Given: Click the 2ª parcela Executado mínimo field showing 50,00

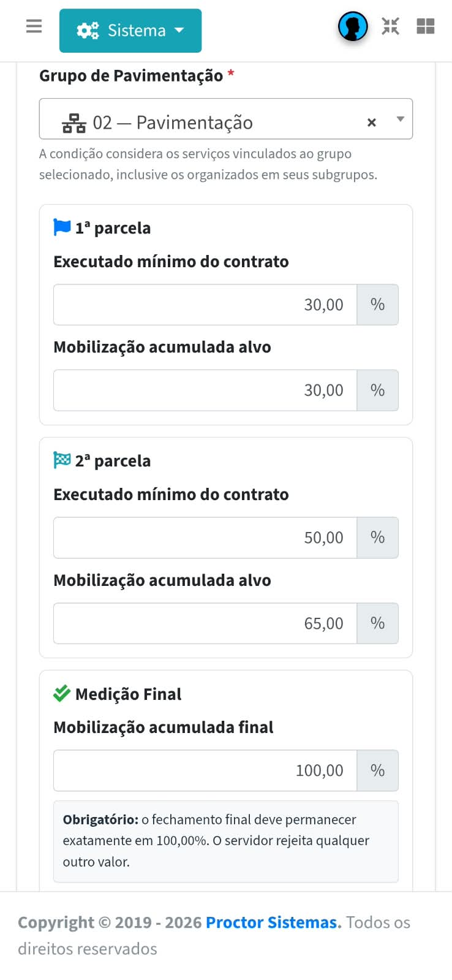Looking at the screenshot, I should pyautogui.click(x=205, y=537).
